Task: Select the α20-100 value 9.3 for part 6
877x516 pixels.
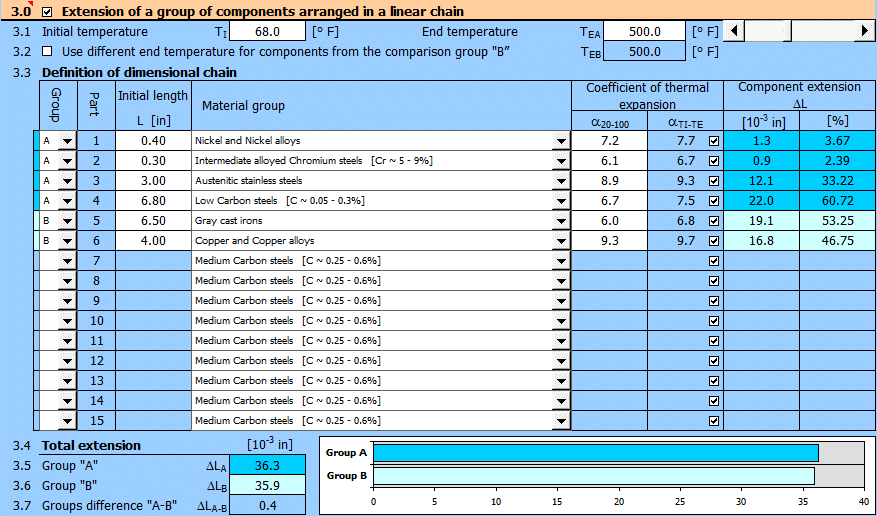Action: (x=609, y=241)
